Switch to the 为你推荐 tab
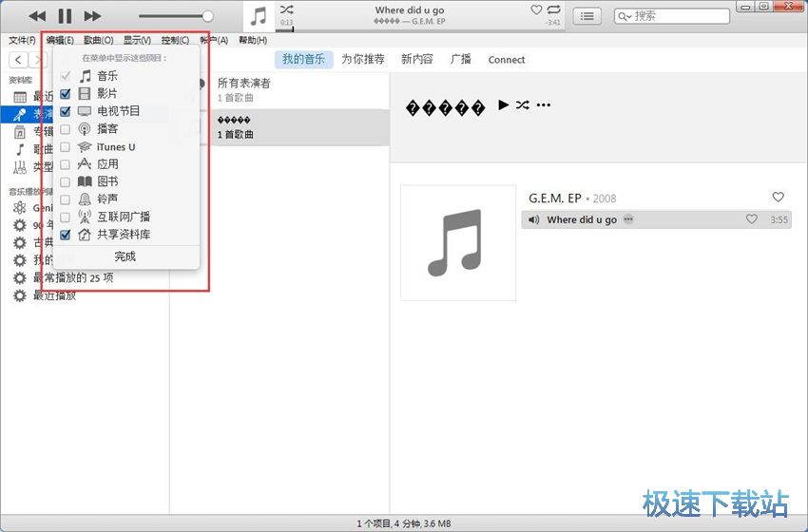Screen dimensions: 808x532 (x=363, y=59)
